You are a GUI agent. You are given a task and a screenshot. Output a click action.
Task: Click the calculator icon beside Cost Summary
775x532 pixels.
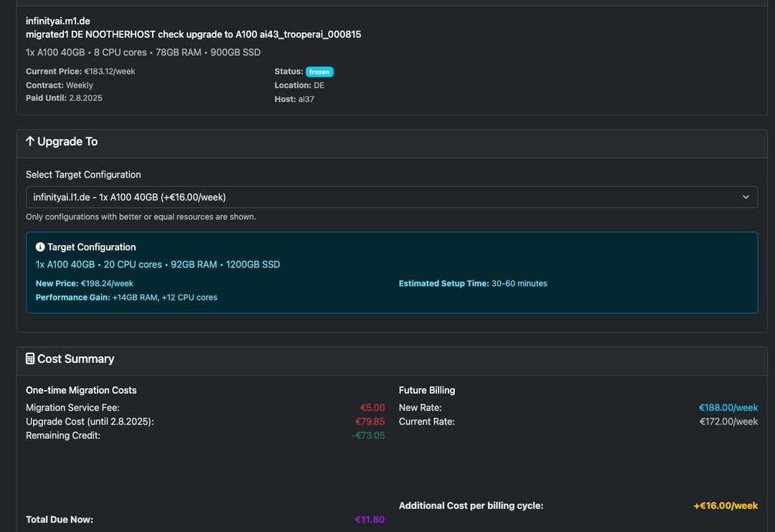pyautogui.click(x=30, y=358)
